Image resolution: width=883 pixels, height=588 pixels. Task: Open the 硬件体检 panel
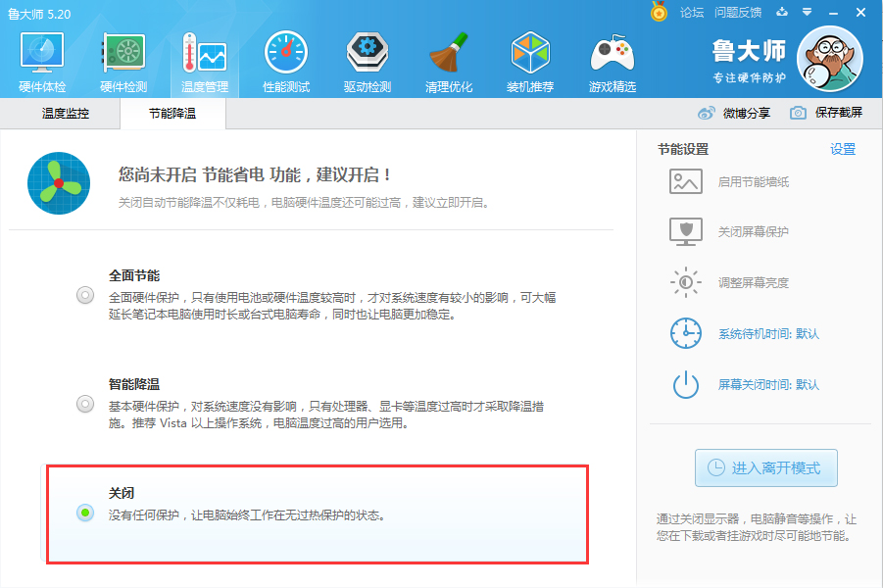pos(40,61)
